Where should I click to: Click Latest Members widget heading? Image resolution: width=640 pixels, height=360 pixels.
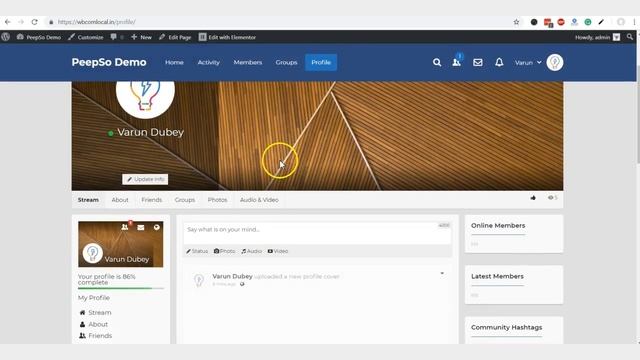click(497, 276)
